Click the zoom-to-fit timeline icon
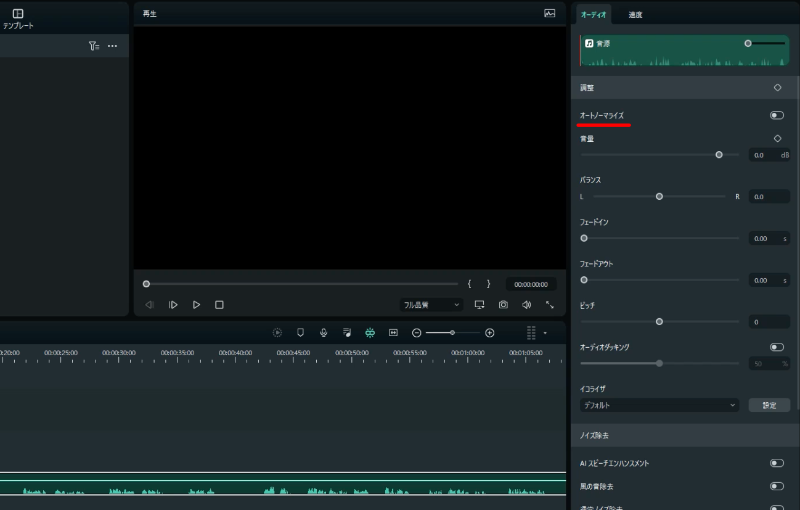800x510 pixels. pos(393,333)
